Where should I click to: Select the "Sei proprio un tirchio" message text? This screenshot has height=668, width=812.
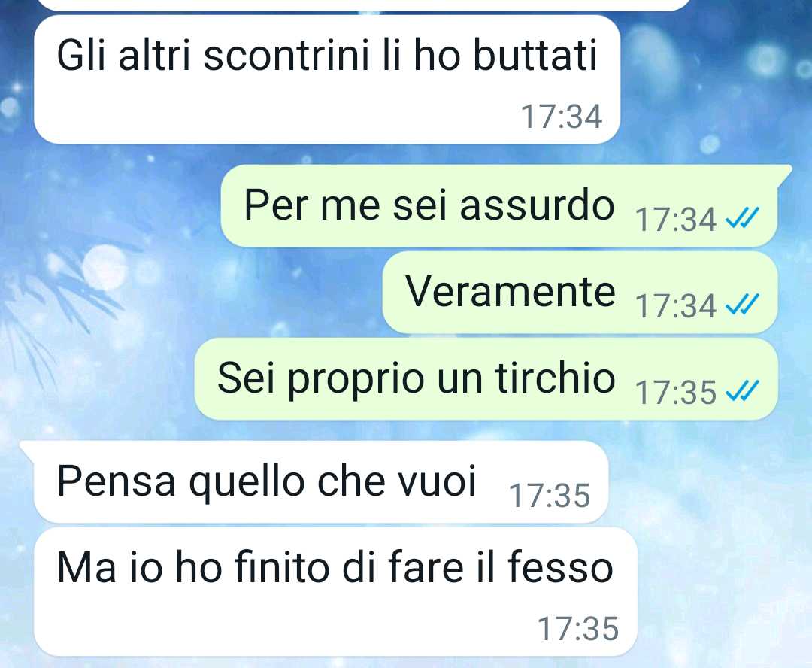[x=416, y=379]
